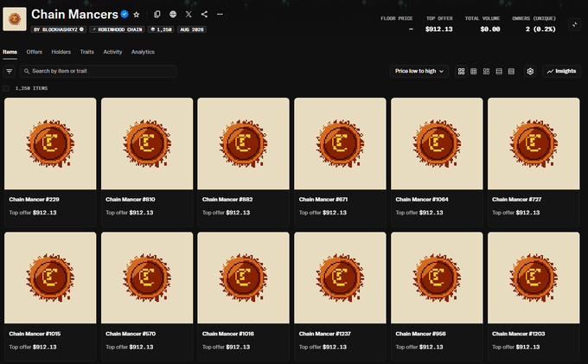The image size is (588, 364).
Task: Click the blue verified badge beside Chain Mancers
Action: 125,14
